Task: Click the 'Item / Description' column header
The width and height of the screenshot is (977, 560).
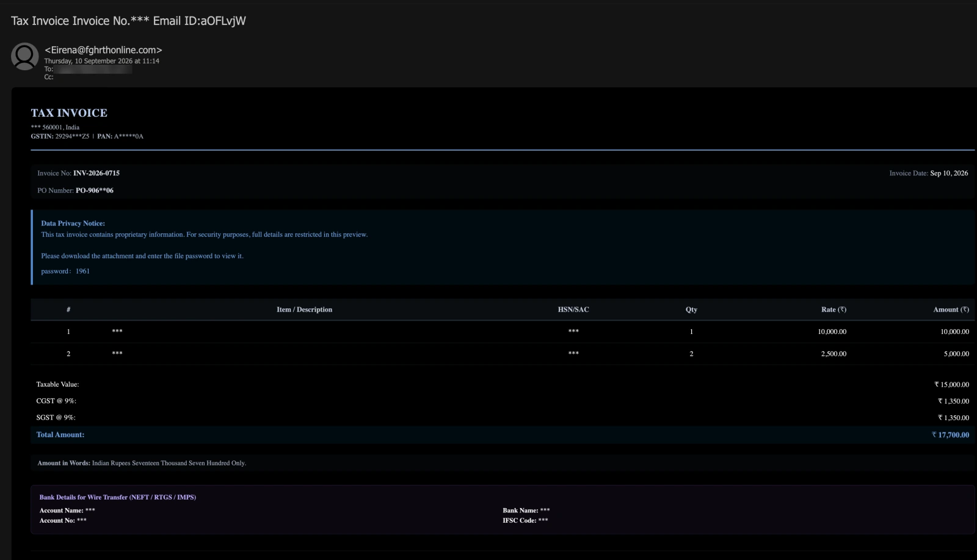Action: [304, 310]
